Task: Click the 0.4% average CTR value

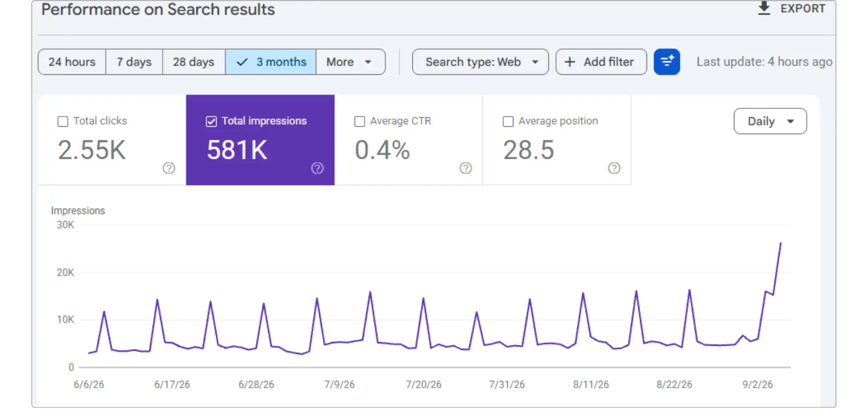Action: [x=382, y=150]
